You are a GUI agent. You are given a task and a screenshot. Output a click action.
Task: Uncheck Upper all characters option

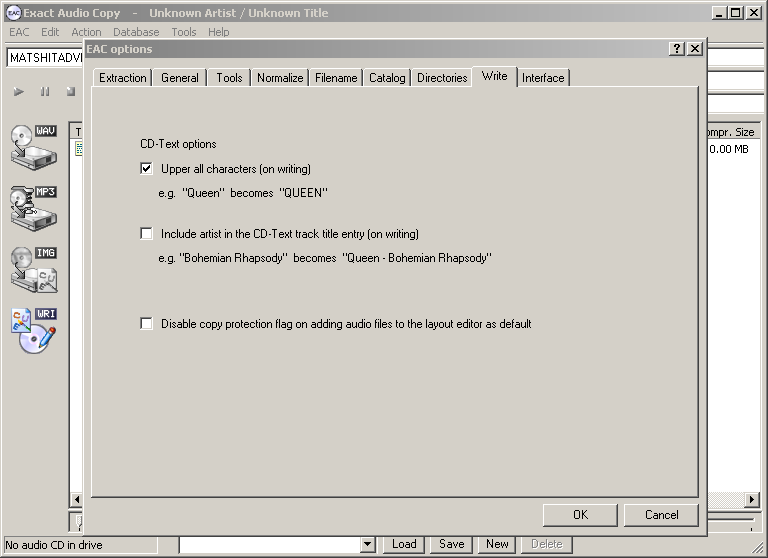coord(146,169)
